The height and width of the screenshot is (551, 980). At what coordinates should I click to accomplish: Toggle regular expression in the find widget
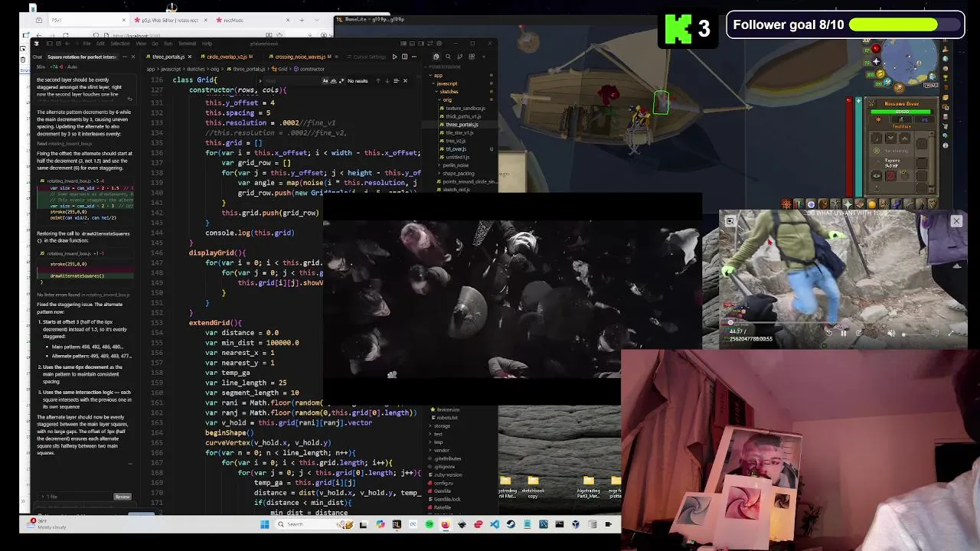click(x=340, y=80)
